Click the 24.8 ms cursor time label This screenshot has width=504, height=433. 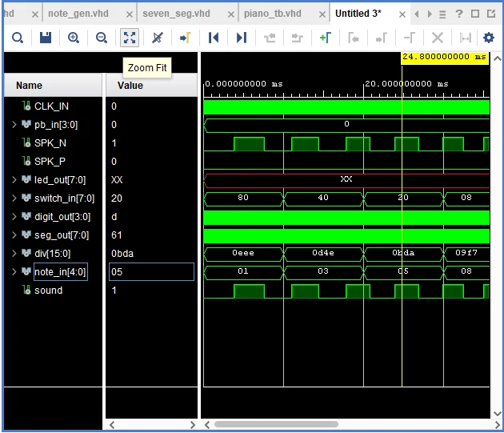tap(445, 58)
